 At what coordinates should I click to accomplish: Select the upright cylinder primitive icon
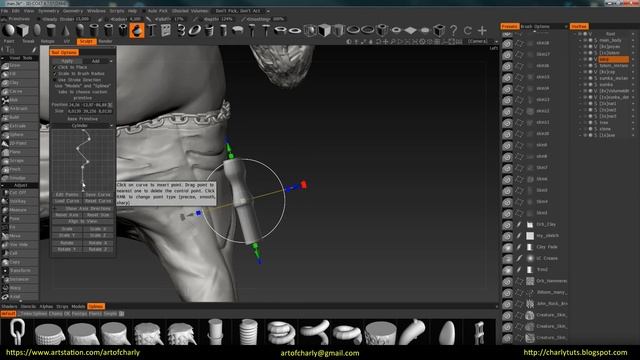coord(51,30)
